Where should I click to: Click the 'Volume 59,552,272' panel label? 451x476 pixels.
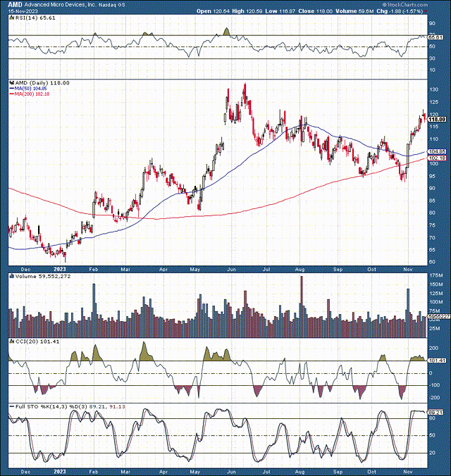point(43,276)
